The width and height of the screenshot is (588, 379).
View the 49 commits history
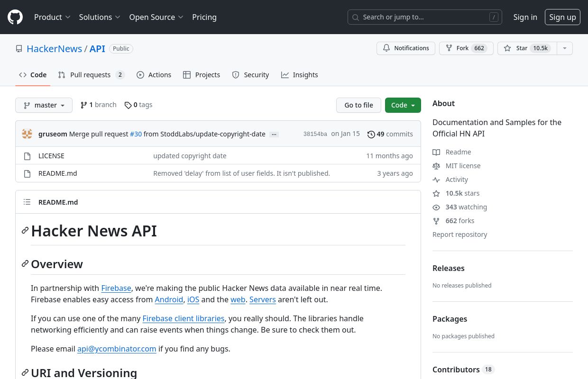pyautogui.click(x=390, y=134)
